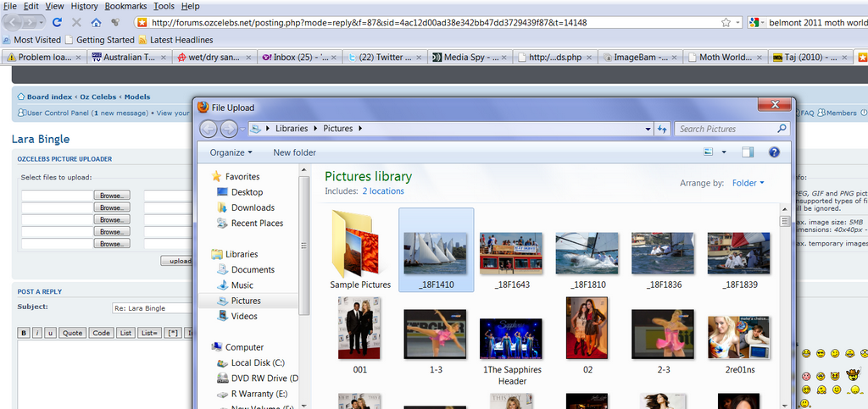Open the 2 locations link

[383, 191]
